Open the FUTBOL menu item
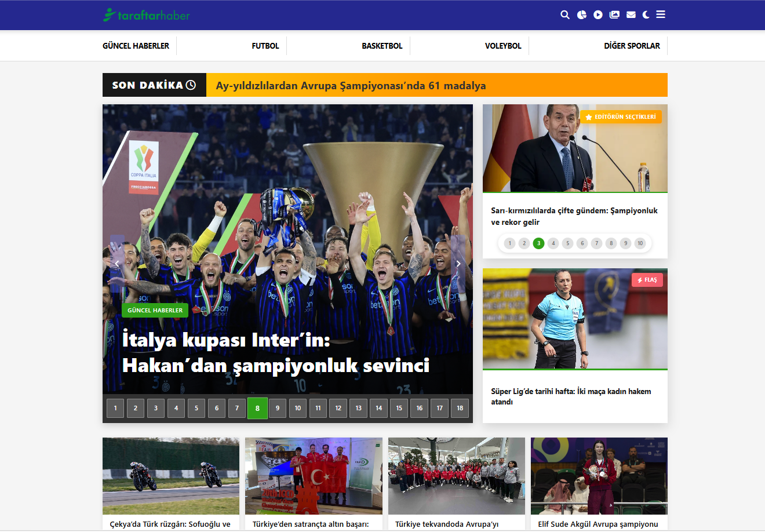The height and width of the screenshot is (532, 765). [x=265, y=46]
